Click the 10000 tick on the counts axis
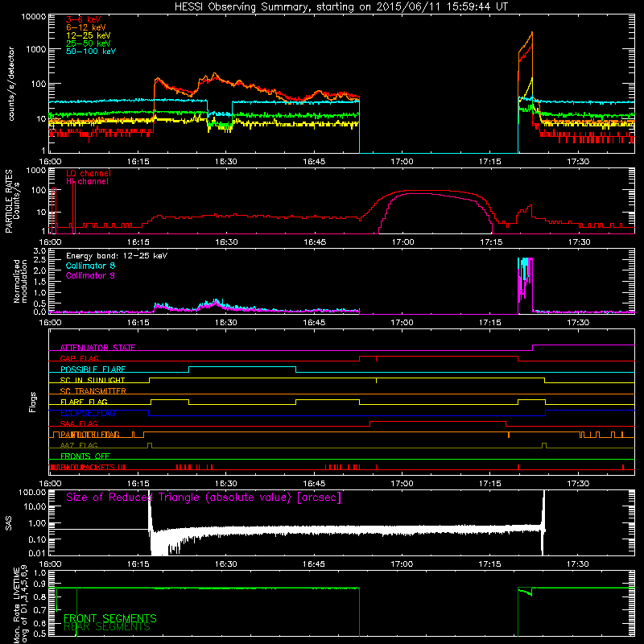 tap(34, 17)
